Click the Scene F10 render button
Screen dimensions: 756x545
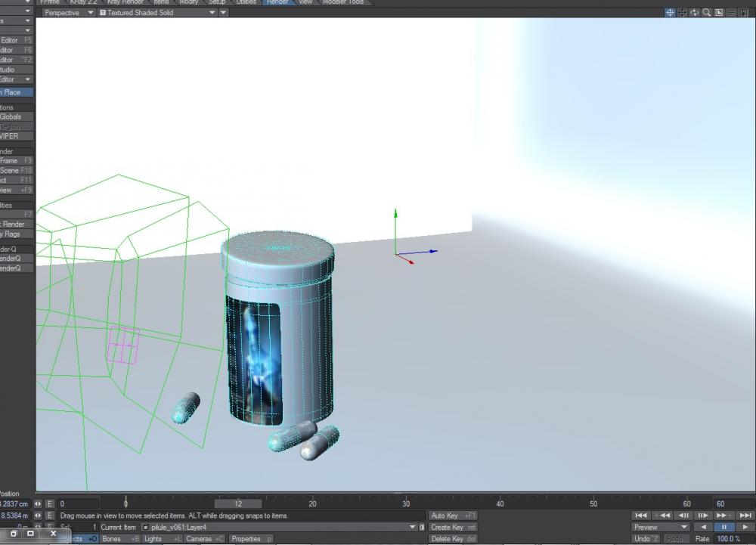pos(17,170)
